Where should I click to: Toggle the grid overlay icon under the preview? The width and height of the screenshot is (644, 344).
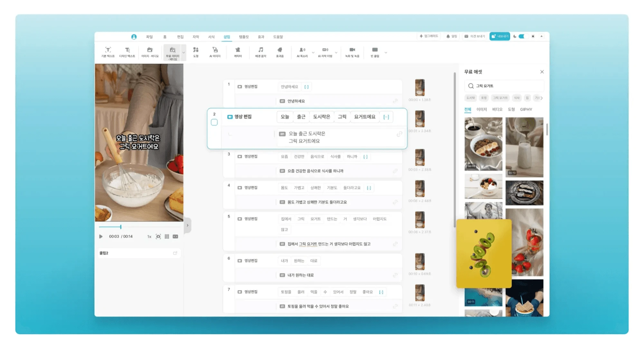coord(167,236)
